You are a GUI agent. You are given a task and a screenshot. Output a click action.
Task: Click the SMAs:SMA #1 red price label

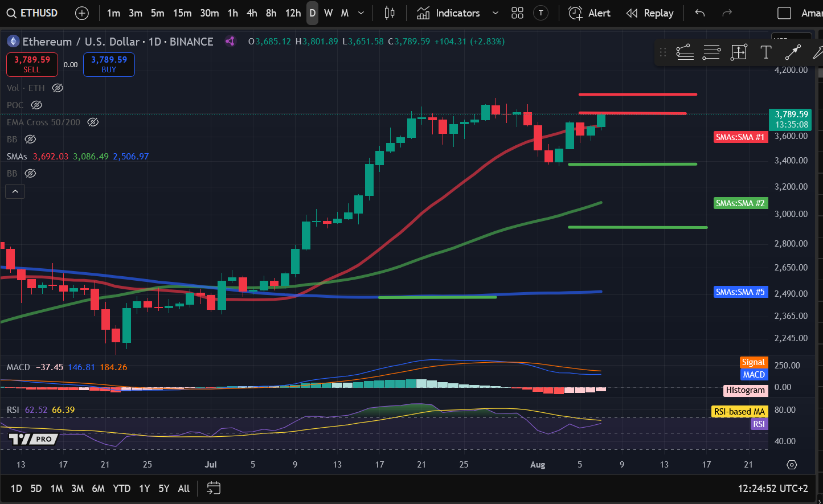740,137
